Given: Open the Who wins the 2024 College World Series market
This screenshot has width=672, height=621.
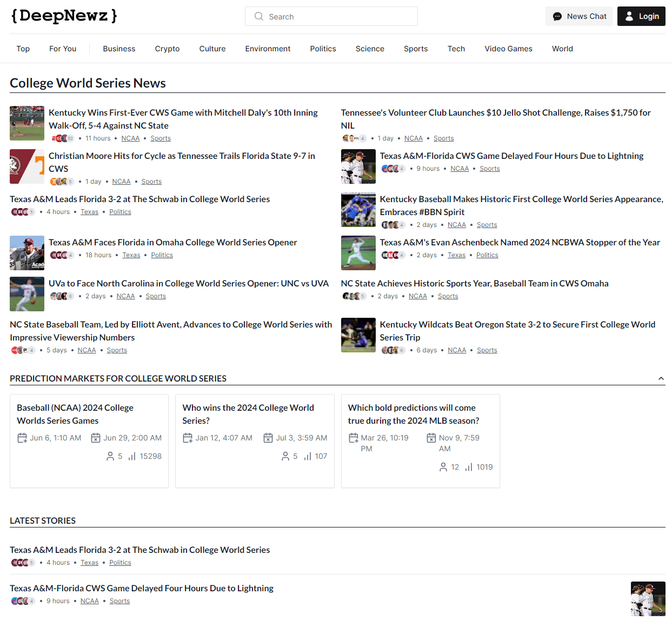Looking at the screenshot, I should [255, 441].
